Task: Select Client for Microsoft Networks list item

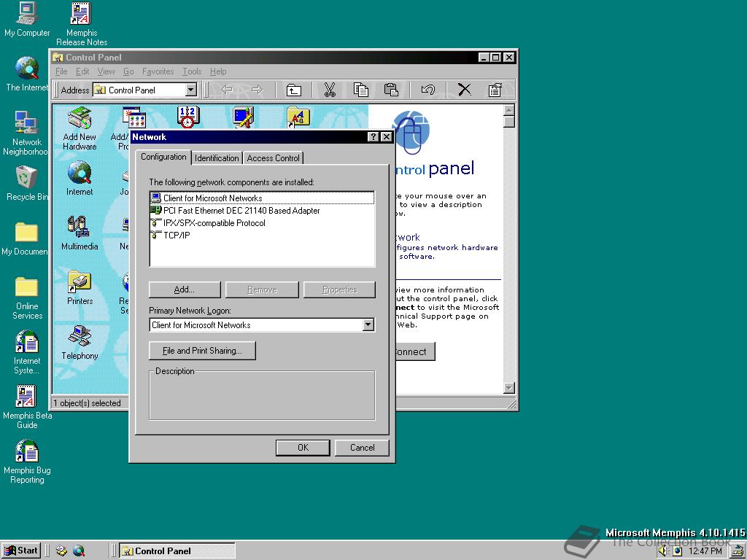Action: (262, 198)
